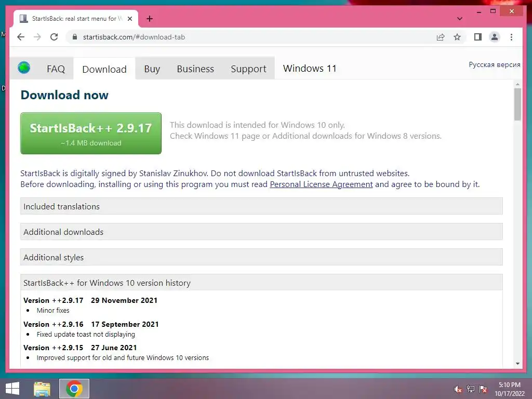
Task: Click the muted volume tray icon
Action: 458,389
